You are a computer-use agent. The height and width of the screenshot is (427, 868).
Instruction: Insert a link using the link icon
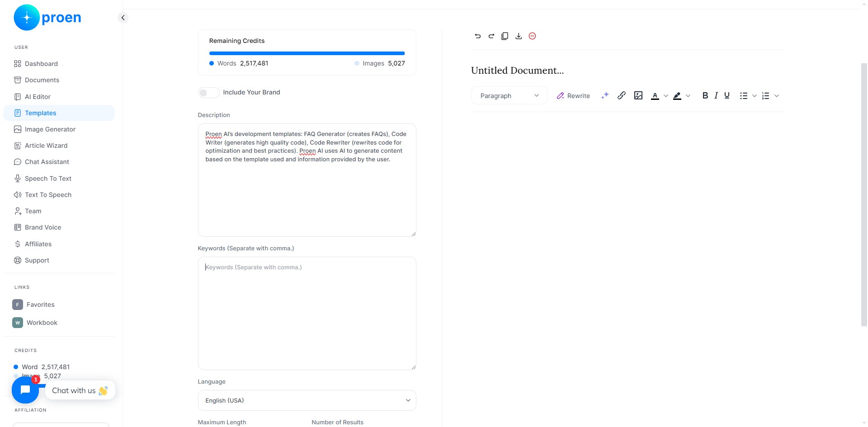coord(622,95)
